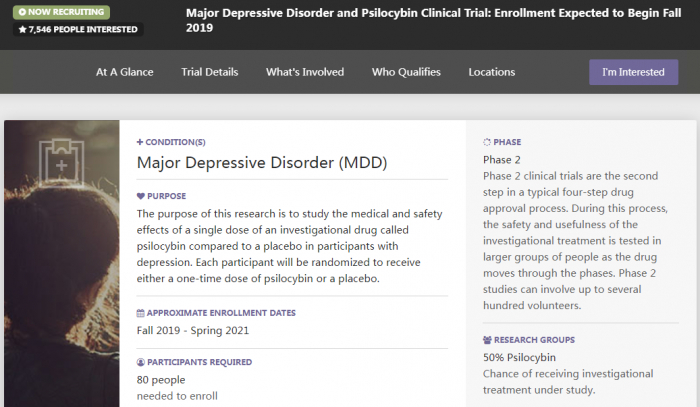Click the Now Recruiting status badge

(x=62, y=12)
